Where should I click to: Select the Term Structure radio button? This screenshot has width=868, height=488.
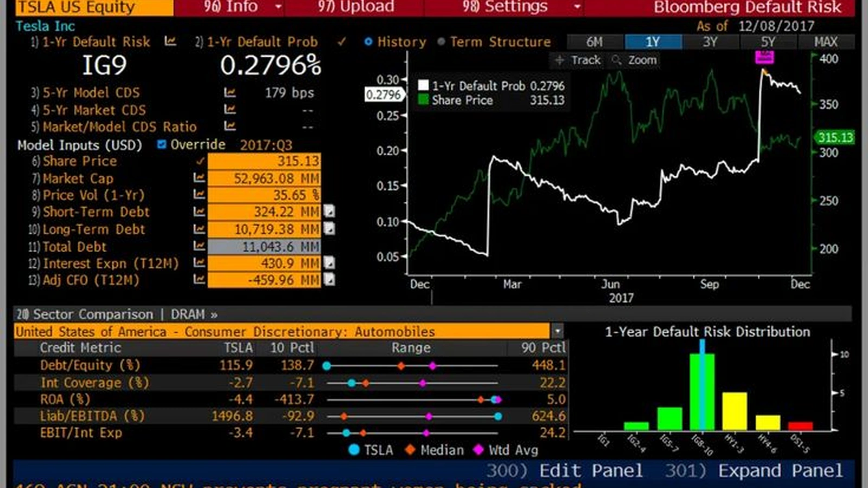(441, 42)
